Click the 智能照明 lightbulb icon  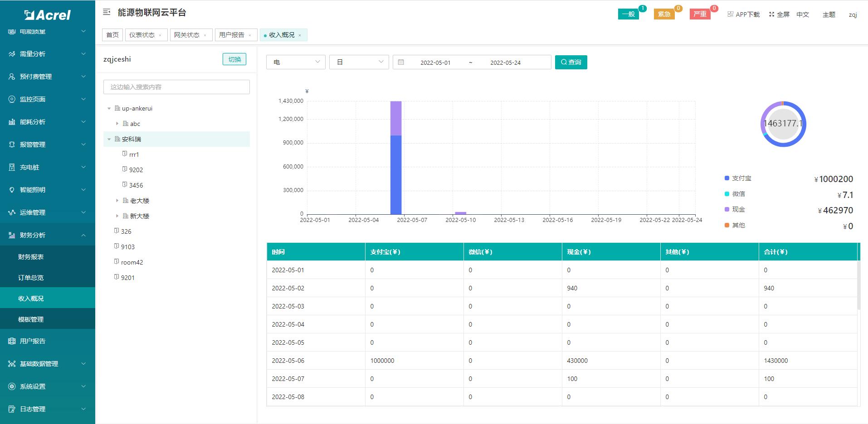pos(11,189)
